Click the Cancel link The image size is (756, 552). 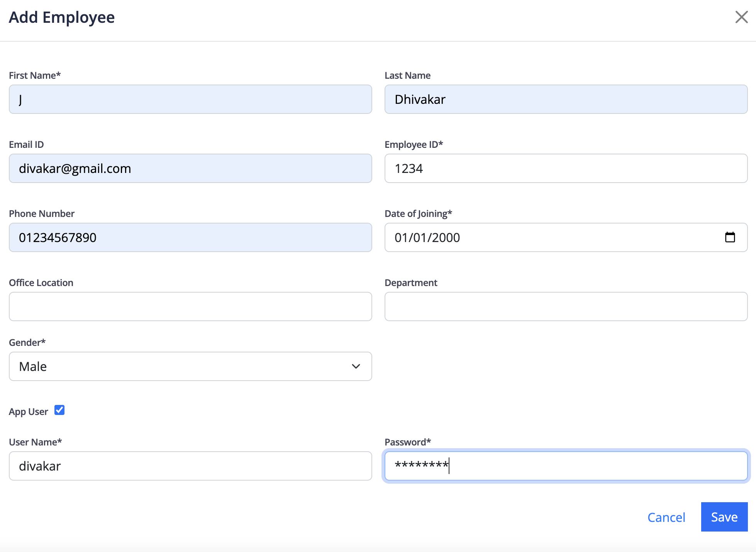click(666, 517)
